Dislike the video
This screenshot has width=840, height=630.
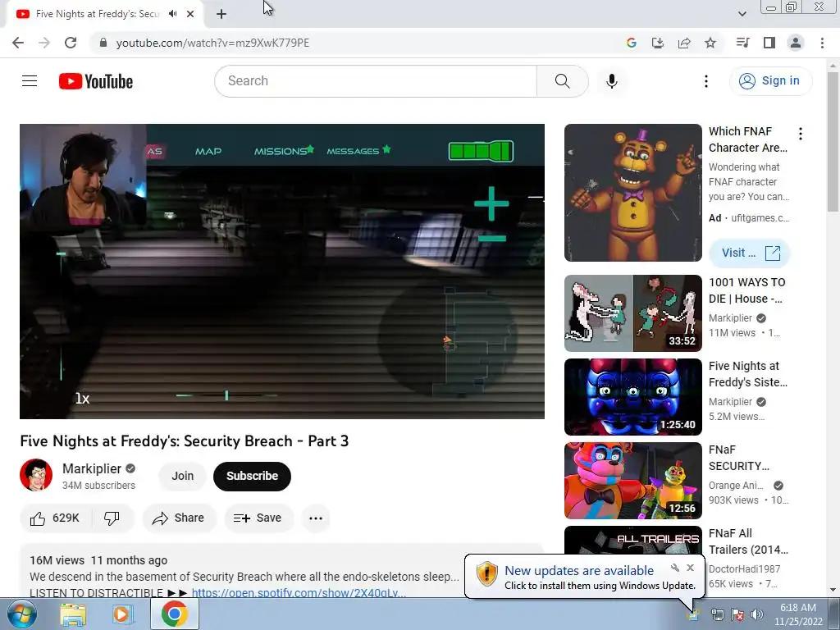point(112,518)
